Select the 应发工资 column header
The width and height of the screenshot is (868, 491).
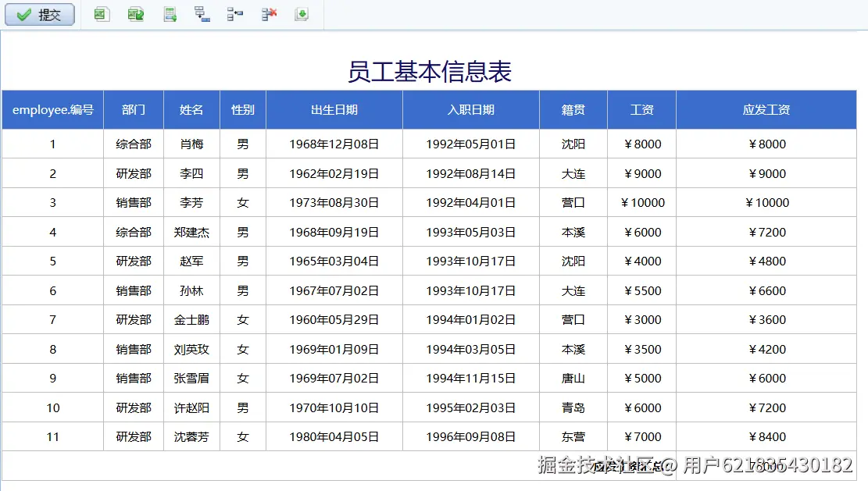(766, 110)
